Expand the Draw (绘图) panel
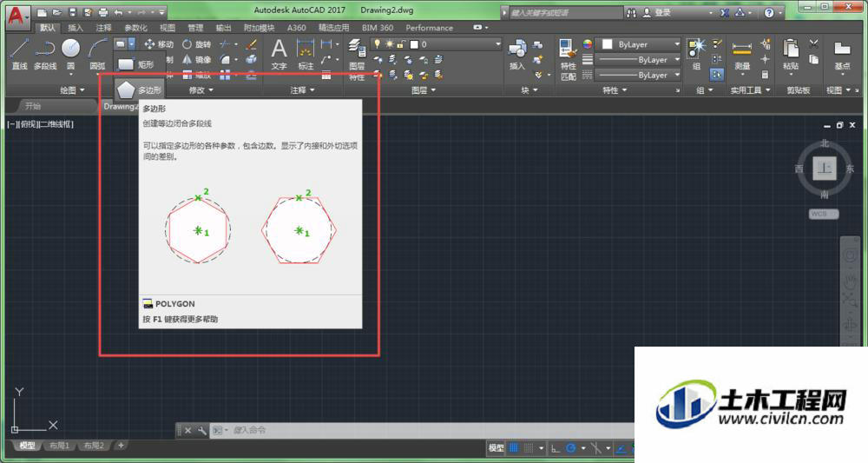This screenshot has height=463, width=868. tap(72, 89)
